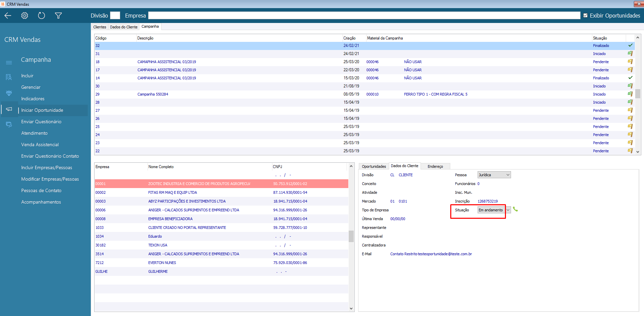This screenshot has width=644, height=316.
Task: Open Pessoas de Contato from sidebar
Action: [x=41, y=190]
